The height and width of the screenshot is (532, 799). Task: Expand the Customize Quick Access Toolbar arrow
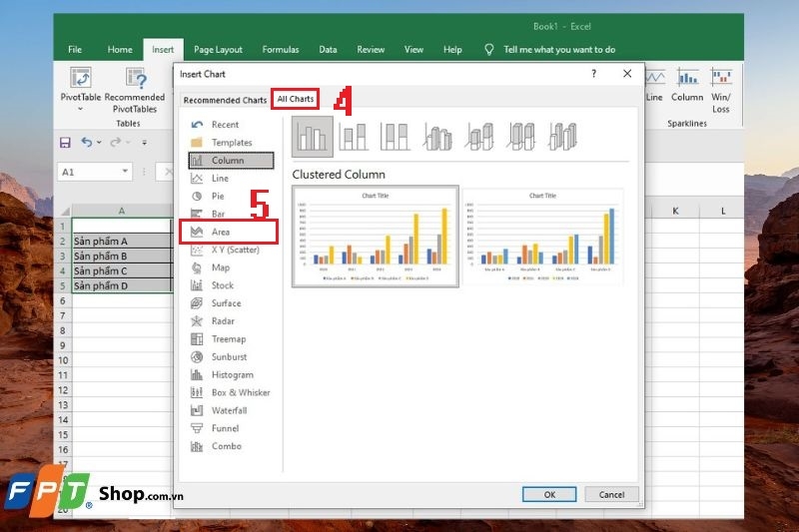coord(145,143)
